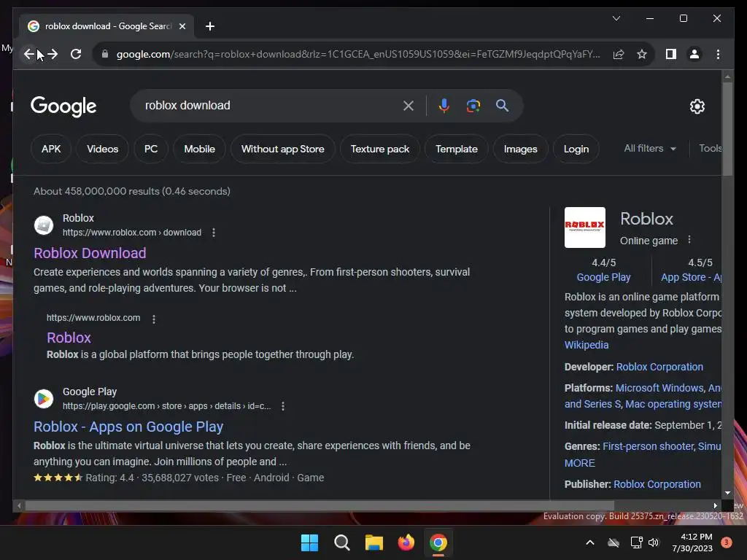
Task: Filter results by Videos
Action: click(x=102, y=149)
